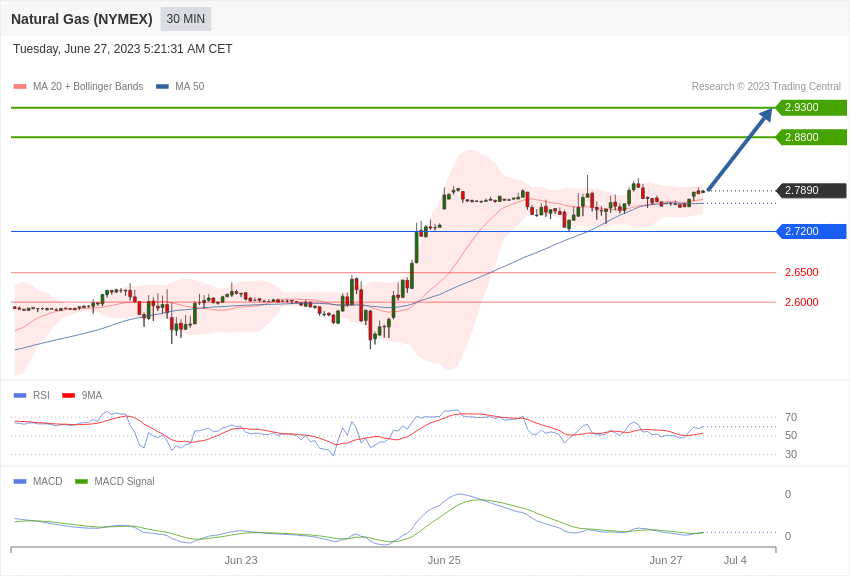
Task: Click the MACD legend label
Action: pos(47,481)
